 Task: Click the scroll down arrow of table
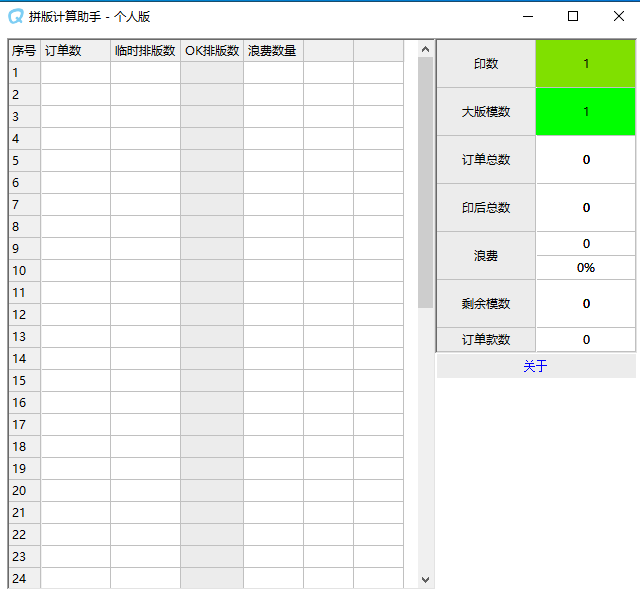coord(425,579)
